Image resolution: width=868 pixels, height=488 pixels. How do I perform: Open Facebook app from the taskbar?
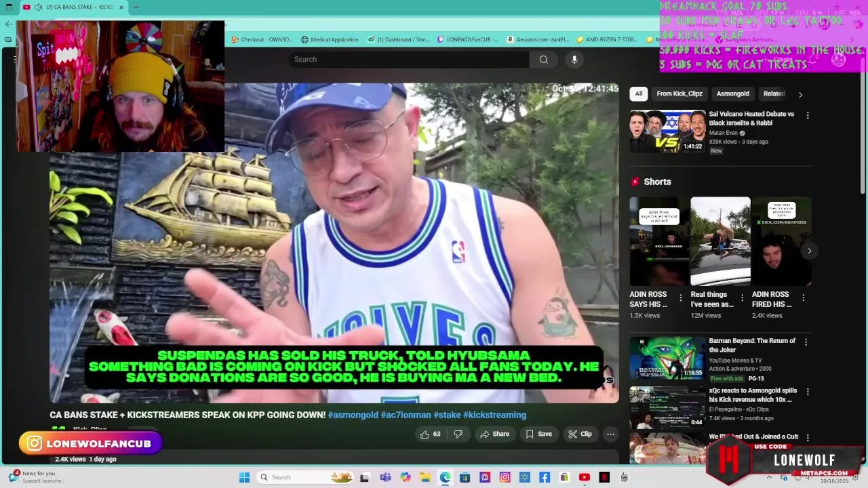[x=545, y=477]
